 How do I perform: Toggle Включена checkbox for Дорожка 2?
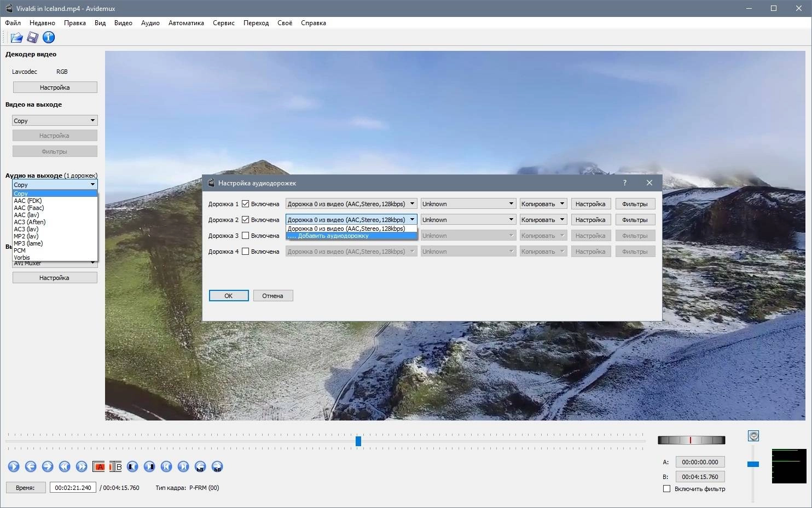tap(246, 220)
